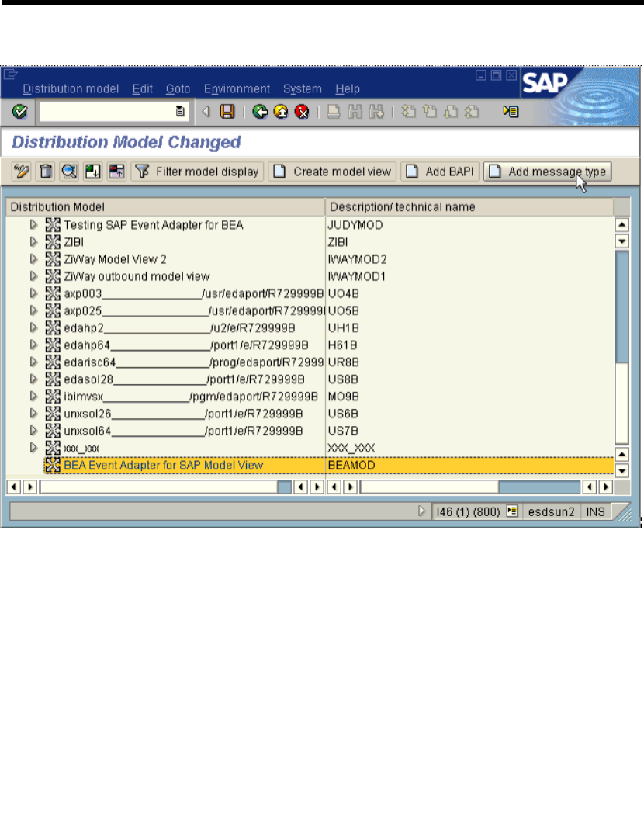Click the BEAMOD technical name cell
Screen dimensions: 644x835
click(351, 465)
